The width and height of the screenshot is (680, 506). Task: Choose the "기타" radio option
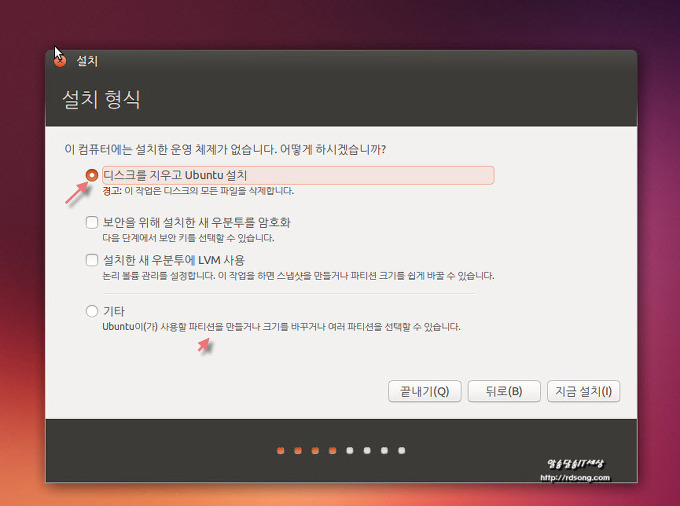(93, 311)
